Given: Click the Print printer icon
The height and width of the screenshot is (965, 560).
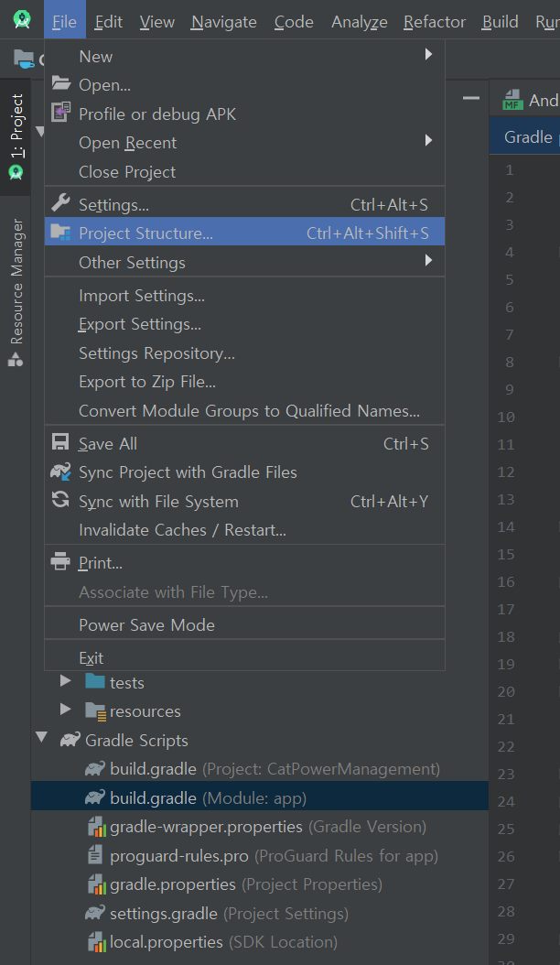Looking at the screenshot, I should 60,562.
